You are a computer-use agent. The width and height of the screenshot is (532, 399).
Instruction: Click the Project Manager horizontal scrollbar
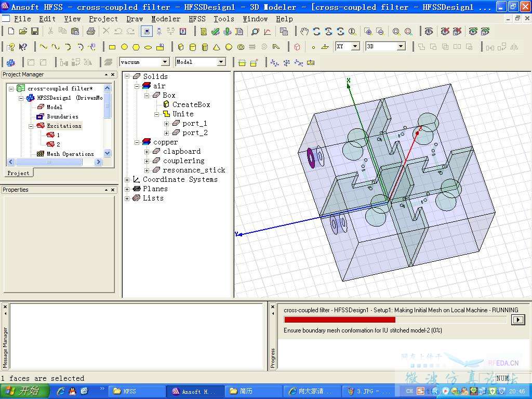click(54, 162)
